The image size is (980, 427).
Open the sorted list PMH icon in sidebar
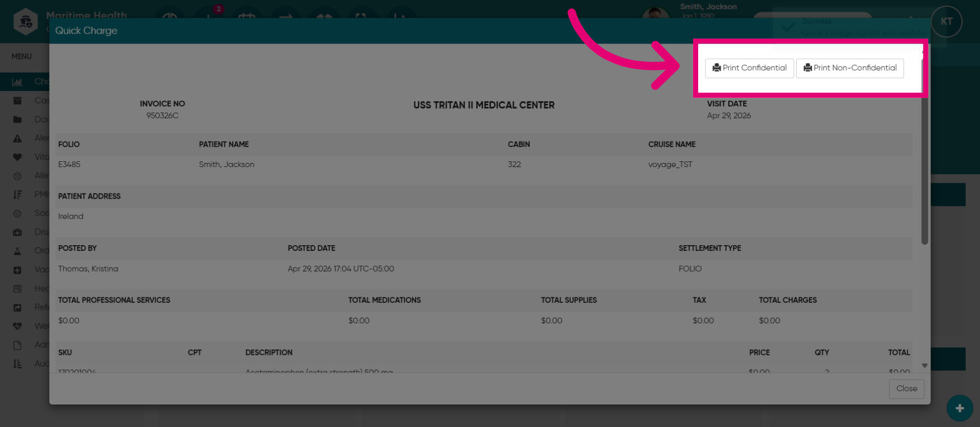click(x=17, y=195)
